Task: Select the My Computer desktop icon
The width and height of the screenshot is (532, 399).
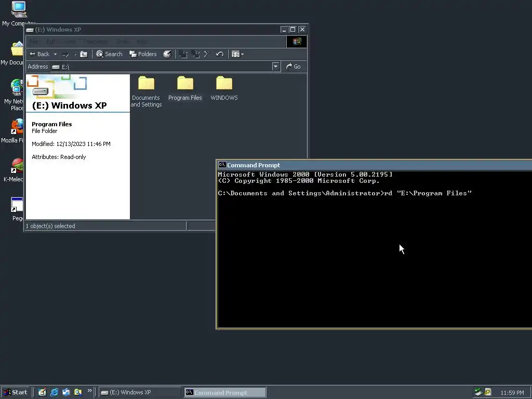Action: pos(18,14)
